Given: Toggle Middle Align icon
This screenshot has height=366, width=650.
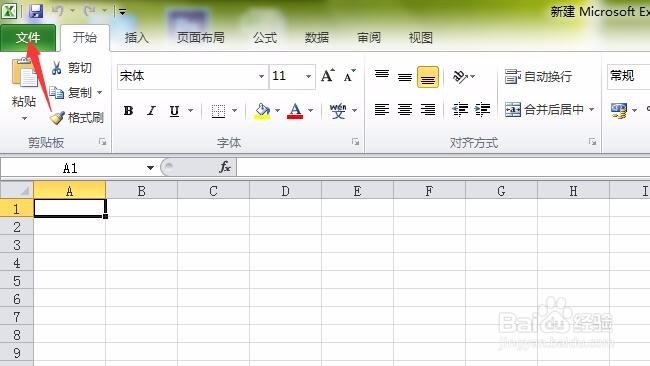Looking at the screenshot, I should pyautogui.click(x=405, y=77).
